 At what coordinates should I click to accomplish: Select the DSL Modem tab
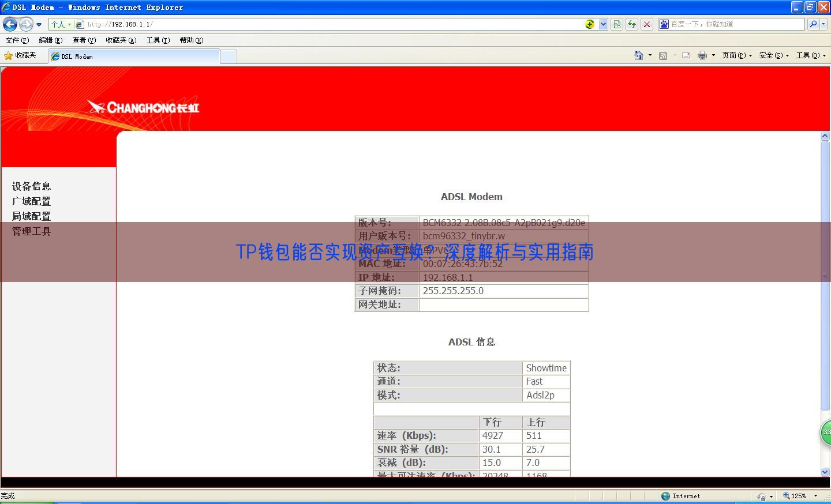point(134,57)
